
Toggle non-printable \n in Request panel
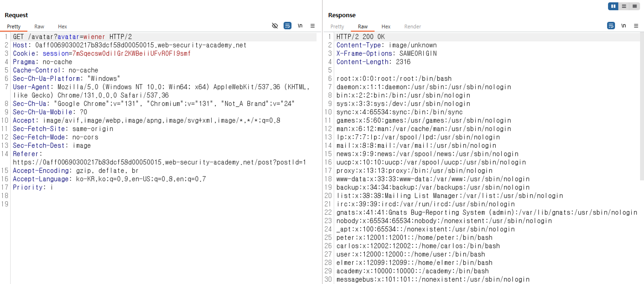pyautogui.click(x=300, y=26)
